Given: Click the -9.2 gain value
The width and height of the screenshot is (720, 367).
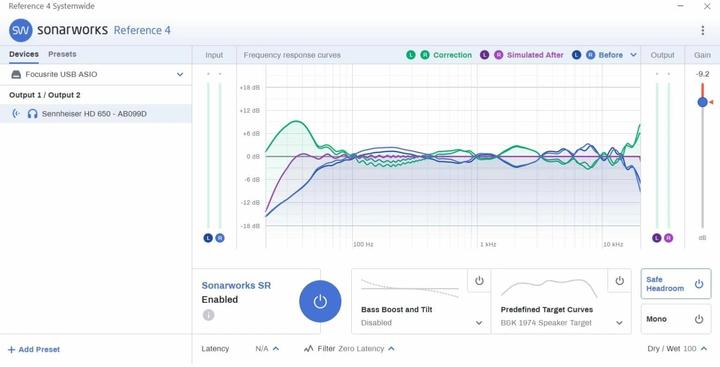Looking at the screenshot, I should click(x=702, y=74).
